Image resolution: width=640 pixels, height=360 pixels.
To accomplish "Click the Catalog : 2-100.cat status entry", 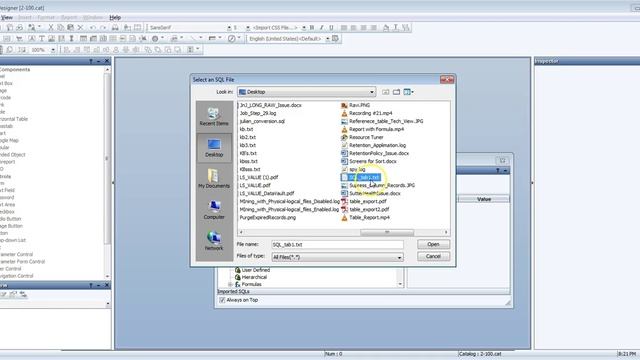I will [480, 354].
